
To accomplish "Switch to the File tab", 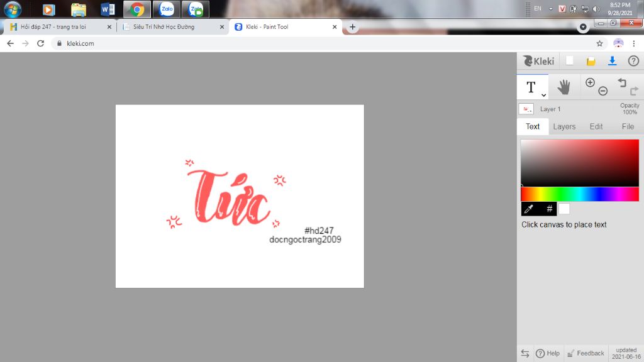I will click(x=628, y=126).
